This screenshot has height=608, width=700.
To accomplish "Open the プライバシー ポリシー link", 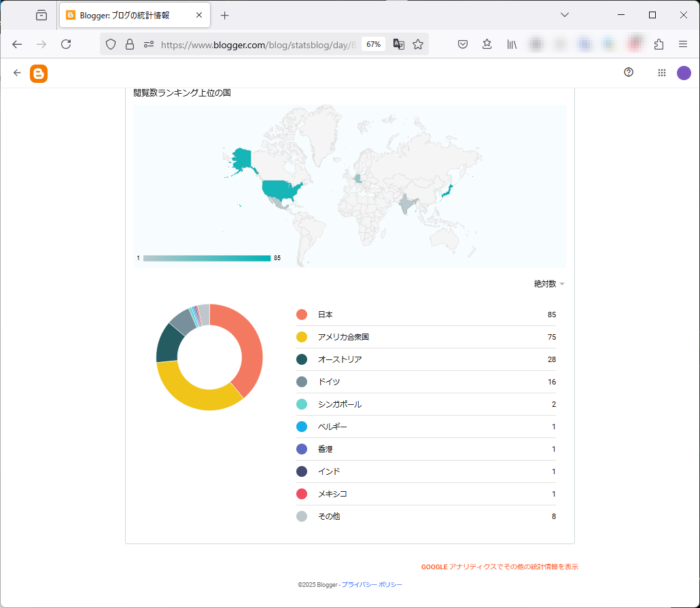I will 372,585.
